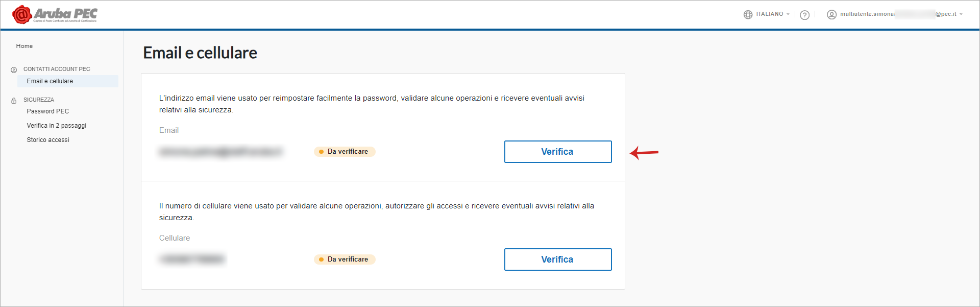980x307 pixels.
Task: Click Verifica button for email
Action: pyautogui.click(x=558, y=152)
